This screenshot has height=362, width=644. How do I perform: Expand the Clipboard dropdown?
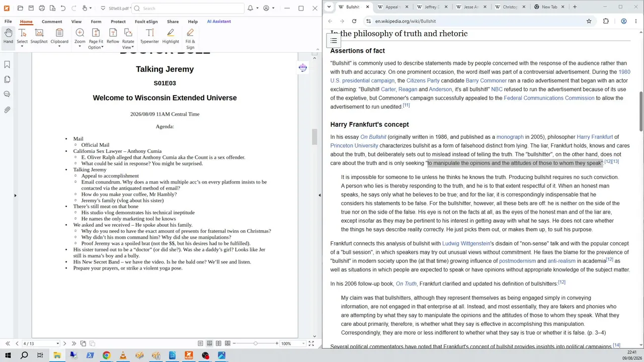[x=59, y=47]
